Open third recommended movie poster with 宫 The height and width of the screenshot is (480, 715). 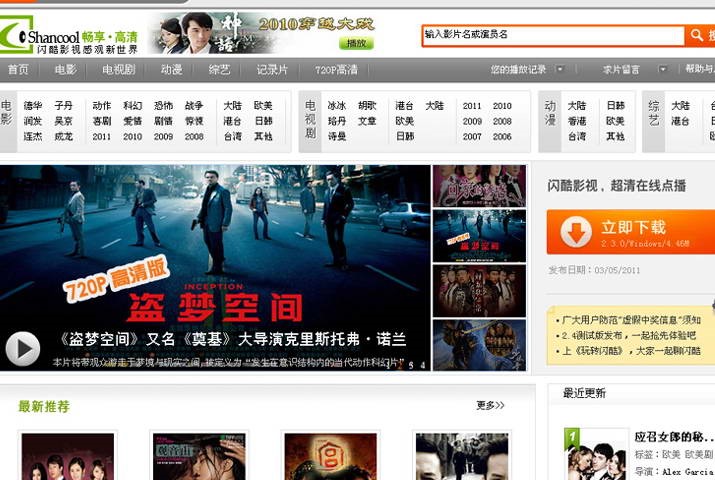coord(331,456)
